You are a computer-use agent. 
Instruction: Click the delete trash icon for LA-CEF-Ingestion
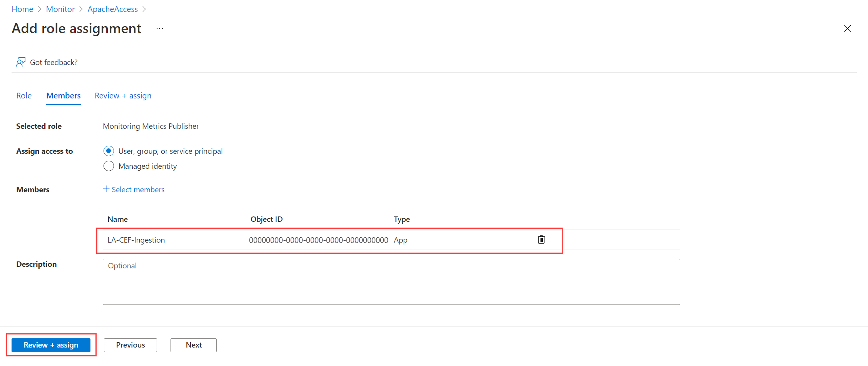pyautogui.click(x=541, y=240)
